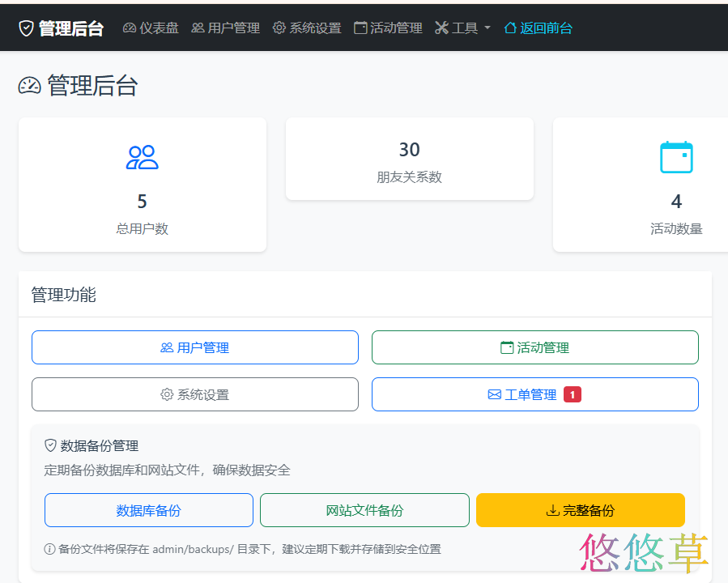Click the red badge 1 on 工单管理
Viewport: 728px width, 583px height.
point(573,394)
